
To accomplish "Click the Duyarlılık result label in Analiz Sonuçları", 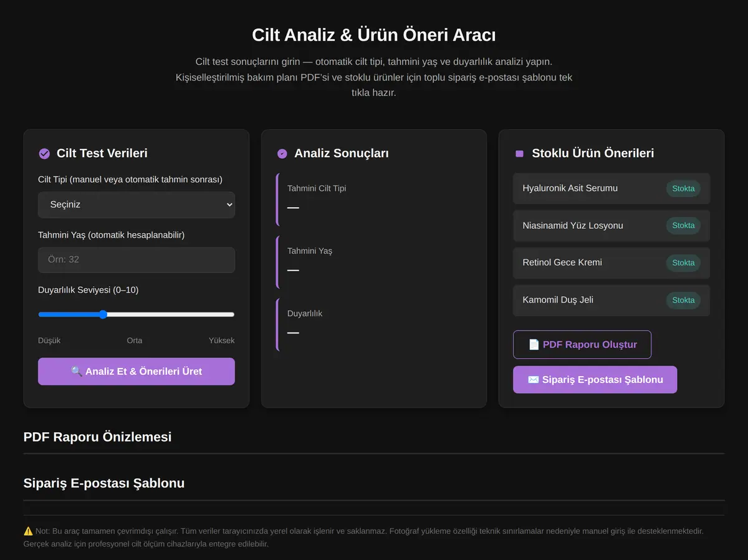I will (305, 314).
